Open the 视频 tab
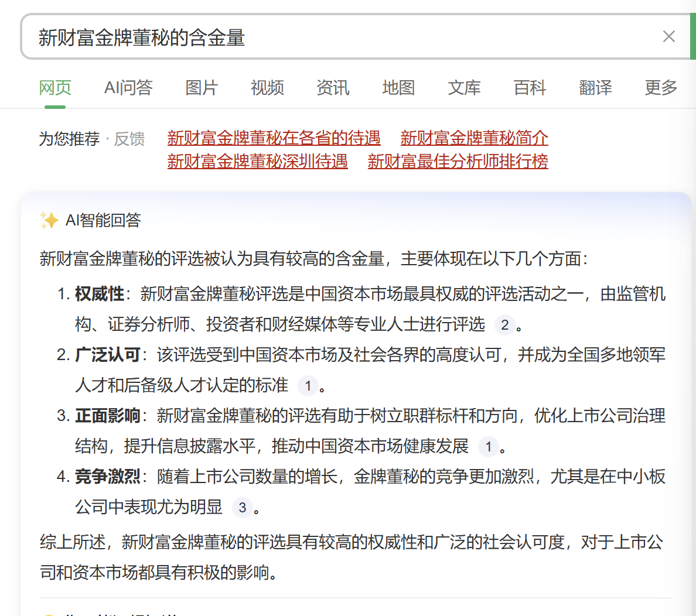The width and height of the screenshot is (696, 616). pos(267,88)
